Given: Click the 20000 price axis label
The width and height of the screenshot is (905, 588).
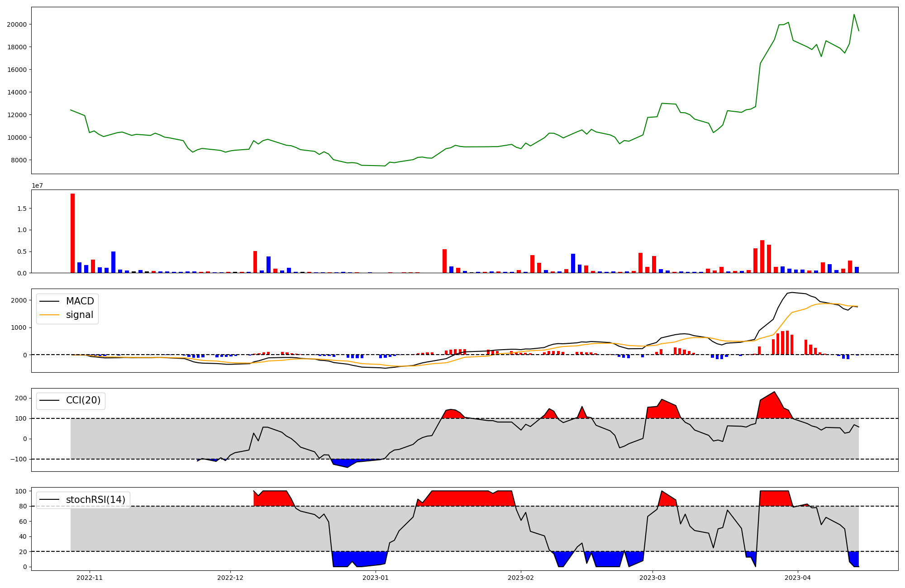Looking at the screenshot, I should tap(16, 24).
